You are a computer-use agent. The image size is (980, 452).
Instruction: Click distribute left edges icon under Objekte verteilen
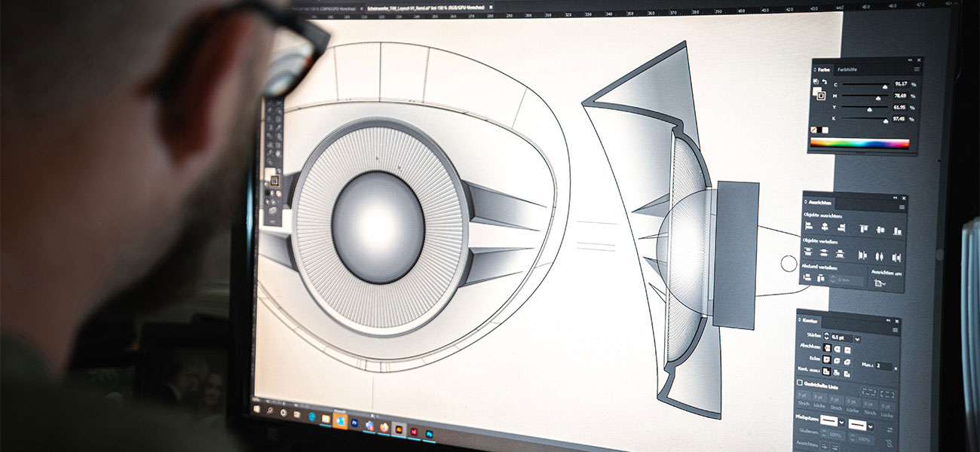click(862, 255)
